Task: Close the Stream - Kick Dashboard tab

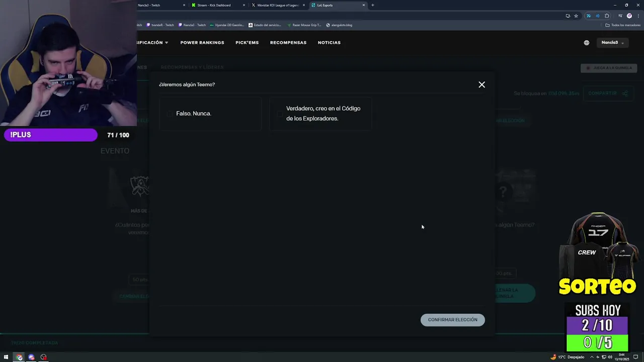Action: (x=244, y=5)
